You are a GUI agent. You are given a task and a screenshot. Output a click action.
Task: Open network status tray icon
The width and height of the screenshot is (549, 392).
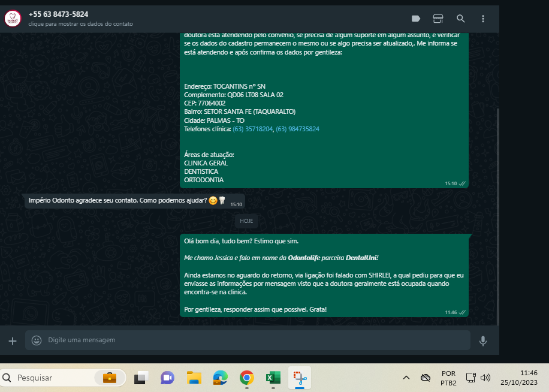point(471,378)
